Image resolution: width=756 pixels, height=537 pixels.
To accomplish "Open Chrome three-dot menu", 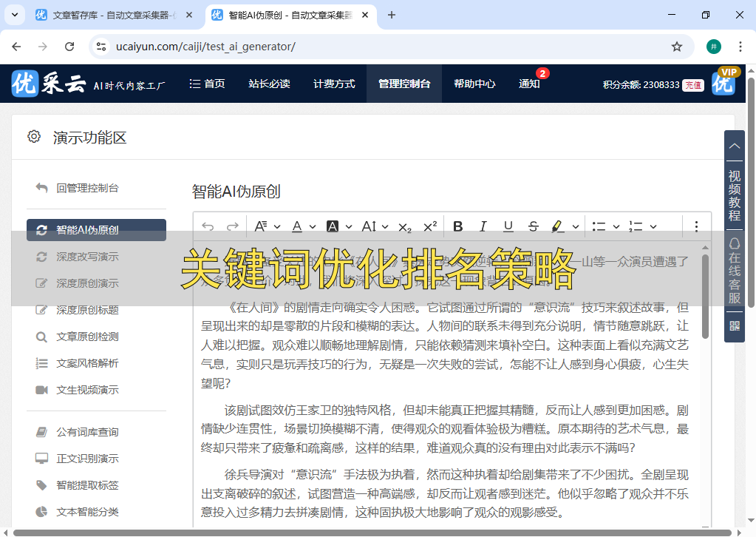I will 740,47.
